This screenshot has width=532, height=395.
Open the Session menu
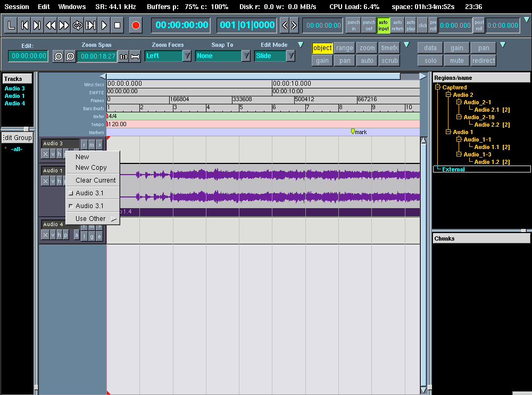point(16,7)
